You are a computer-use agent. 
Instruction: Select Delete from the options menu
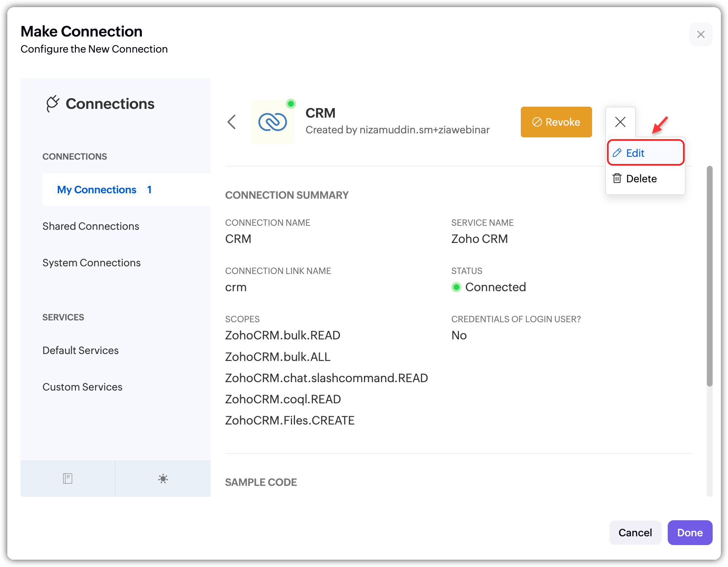coord(641,179)
